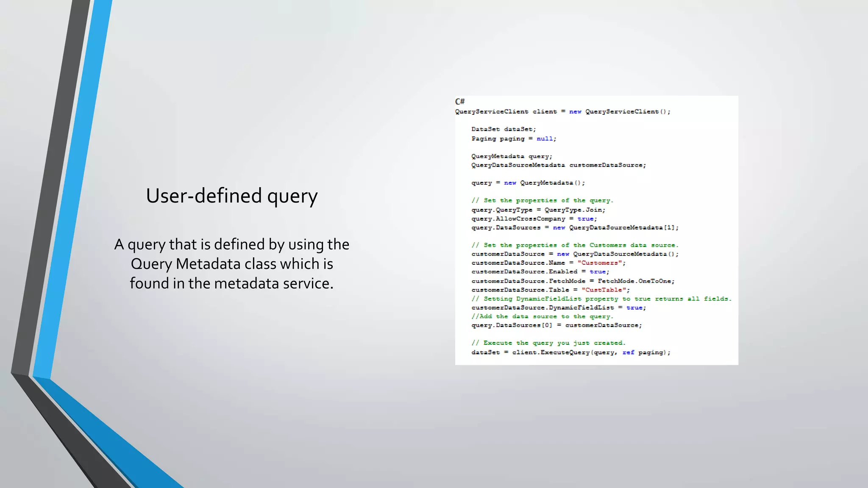
Task: Click the comment 'Set the properties of the query.'
Action: (542, 200)
